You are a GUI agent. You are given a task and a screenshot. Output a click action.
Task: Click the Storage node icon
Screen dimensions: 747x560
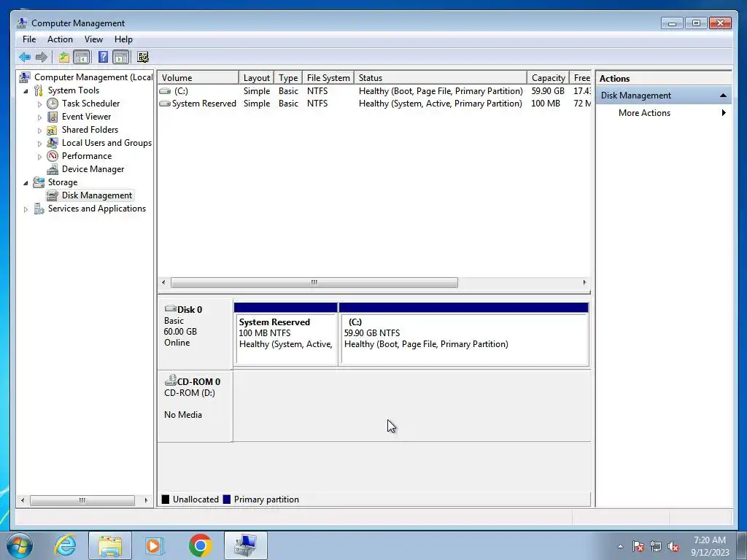[39, 182]
